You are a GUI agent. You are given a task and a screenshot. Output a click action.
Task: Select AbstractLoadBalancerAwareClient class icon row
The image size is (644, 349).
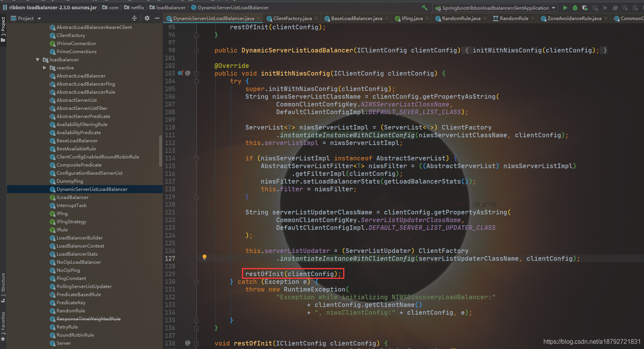click(x=94, y=27)
